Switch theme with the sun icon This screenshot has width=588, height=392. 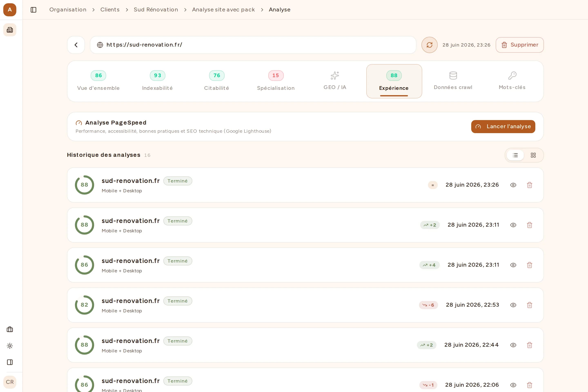point(10,346)
